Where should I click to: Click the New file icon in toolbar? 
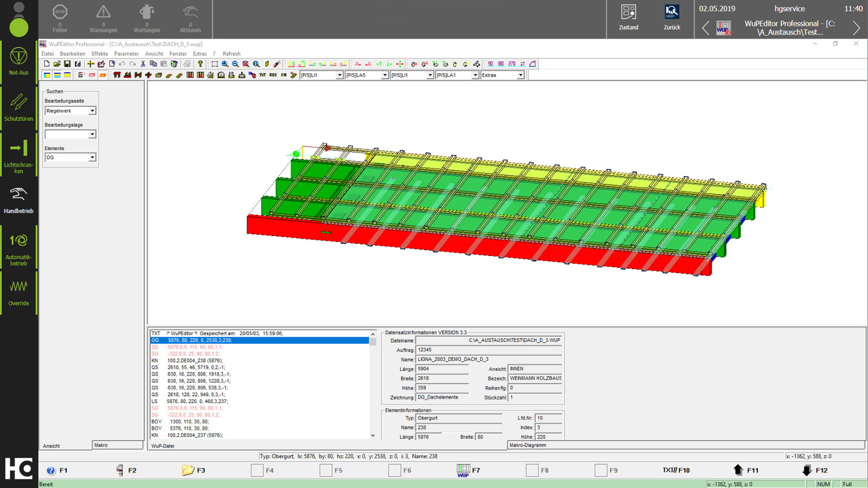[47, 64]
